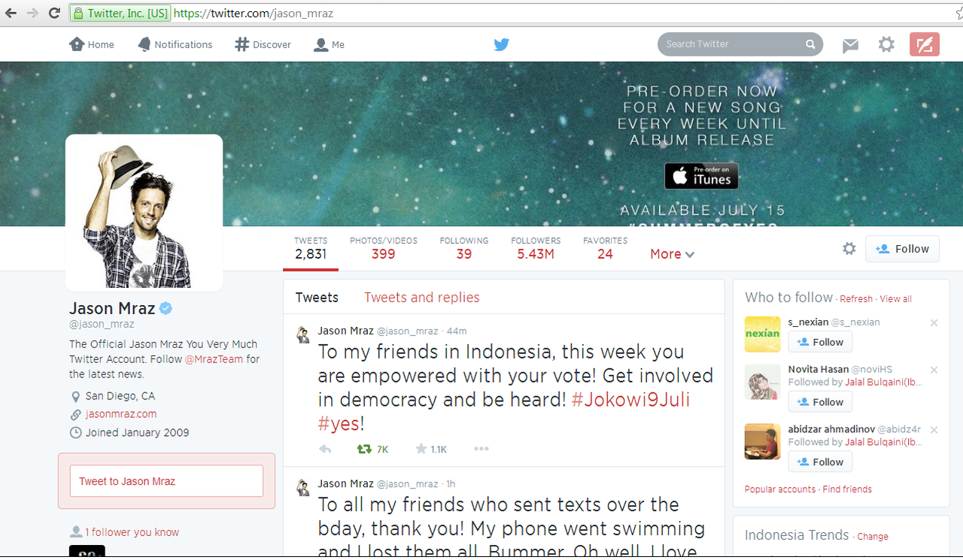Open the 1 follower you know link
Image resolution: width=963 pixels, height=560 pixels.
point(132,532)
